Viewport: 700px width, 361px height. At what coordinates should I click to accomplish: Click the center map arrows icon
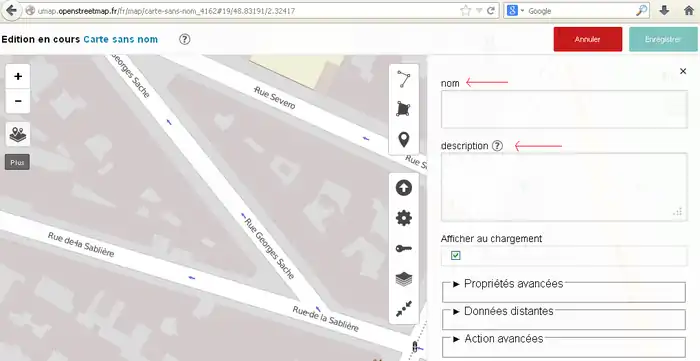pos(404,309)
